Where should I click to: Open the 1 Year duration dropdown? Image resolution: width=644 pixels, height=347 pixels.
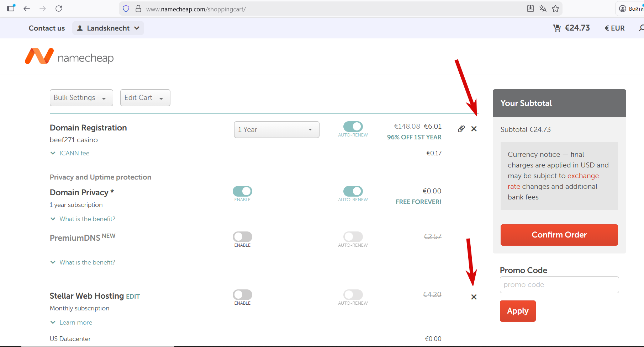pyautogui.click(x=277, y=130)
